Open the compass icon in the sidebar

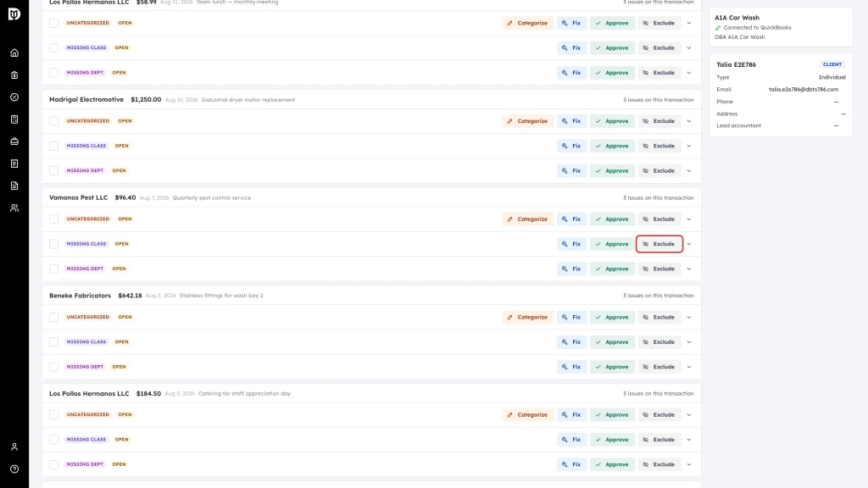coord(14,97)
